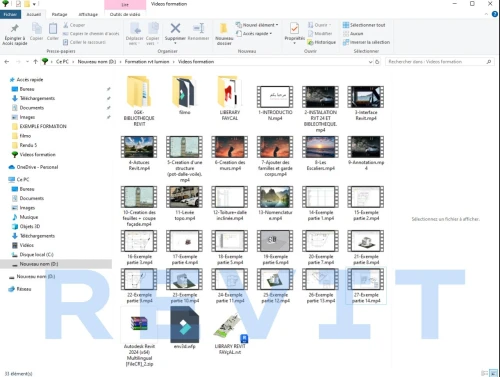The image size is (500, 377).
Task: Select Musique under Ce PC
Action: (29, 217)
